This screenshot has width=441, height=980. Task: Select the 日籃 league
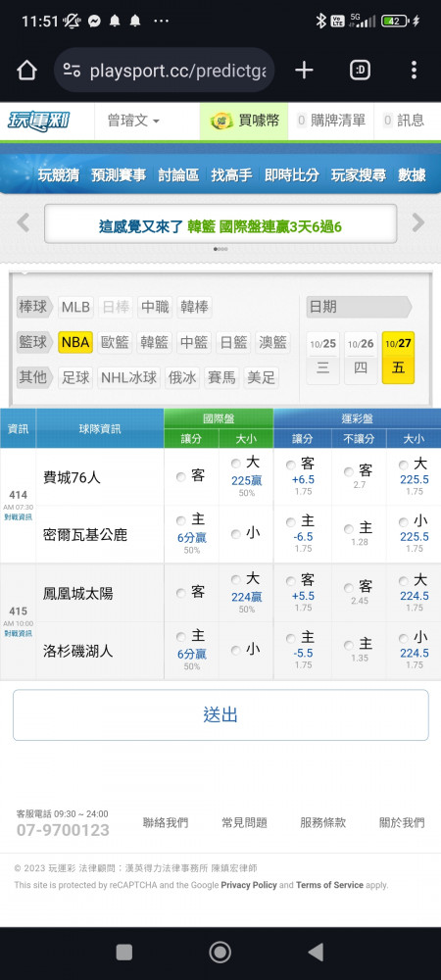click(233, 342)
